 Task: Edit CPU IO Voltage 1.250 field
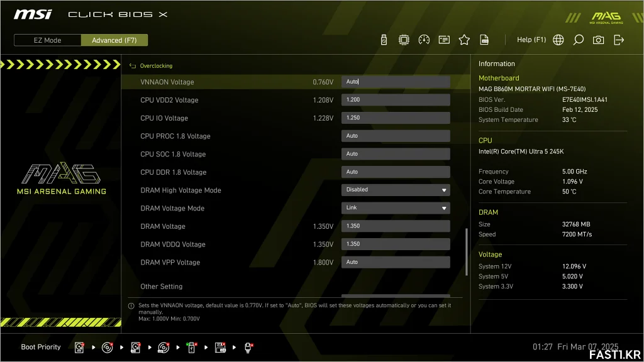tap(396, 118)
